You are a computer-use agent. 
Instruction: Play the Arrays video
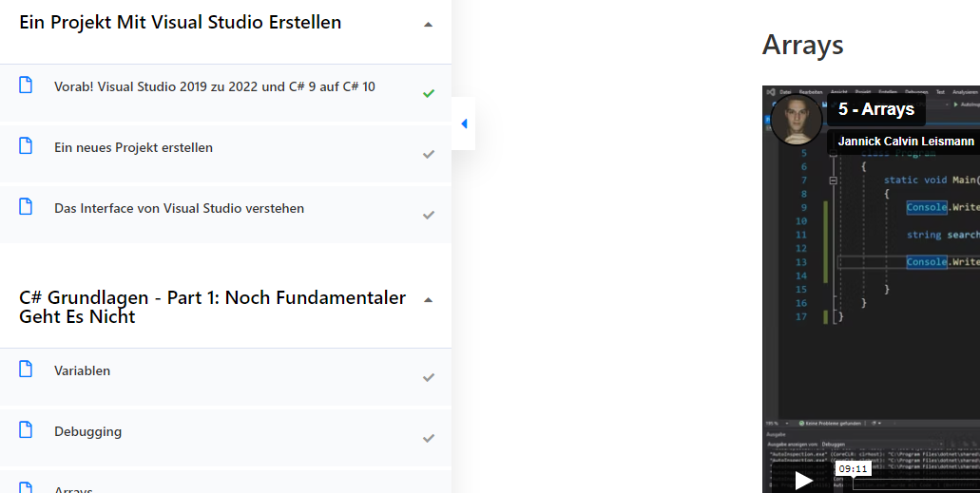click(x=803, y=480)
